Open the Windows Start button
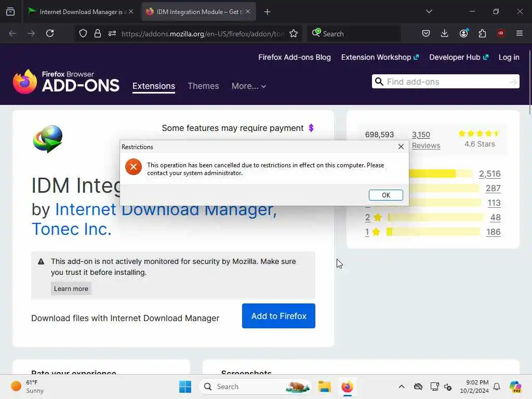532x399 pixels. [185, 387]
